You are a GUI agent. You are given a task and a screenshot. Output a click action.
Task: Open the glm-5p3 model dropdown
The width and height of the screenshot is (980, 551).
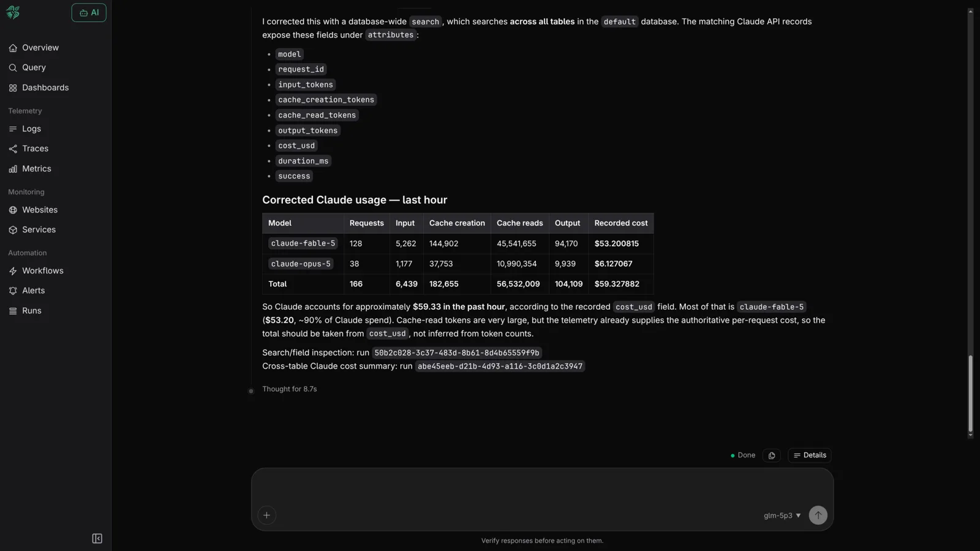pyautogui.click(x=782, y=515)
